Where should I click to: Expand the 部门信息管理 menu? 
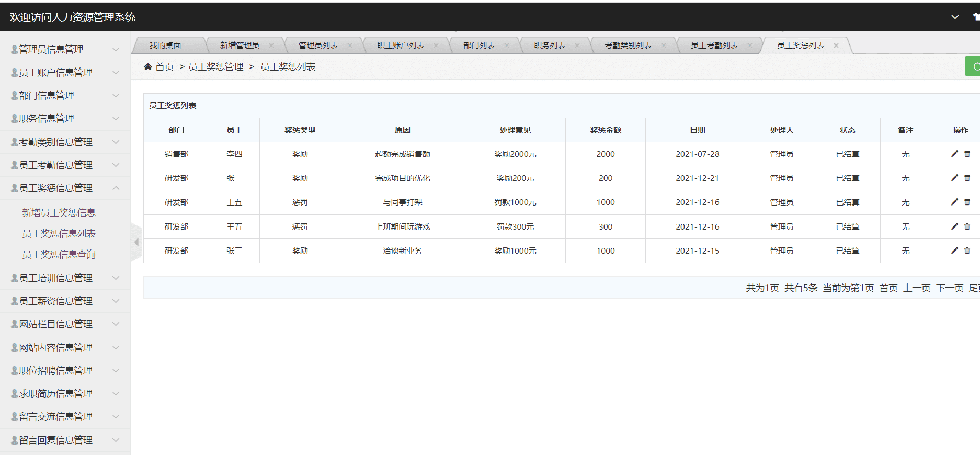(65, 95)
